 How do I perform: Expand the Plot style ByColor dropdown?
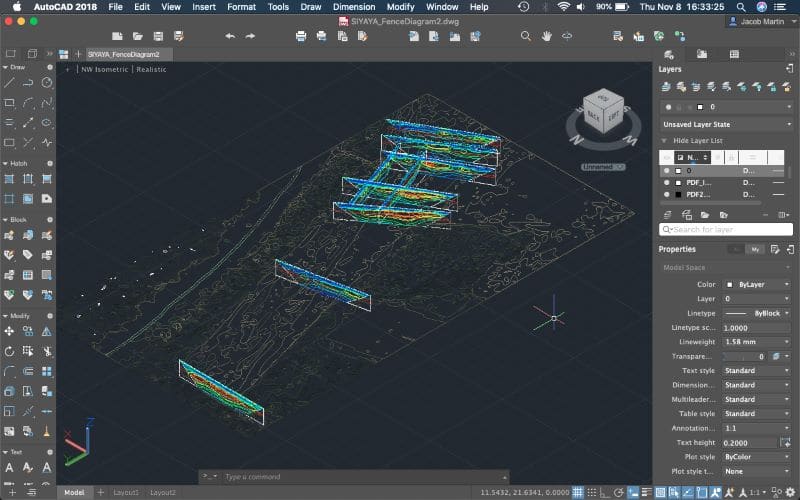[x=756, y=457]
